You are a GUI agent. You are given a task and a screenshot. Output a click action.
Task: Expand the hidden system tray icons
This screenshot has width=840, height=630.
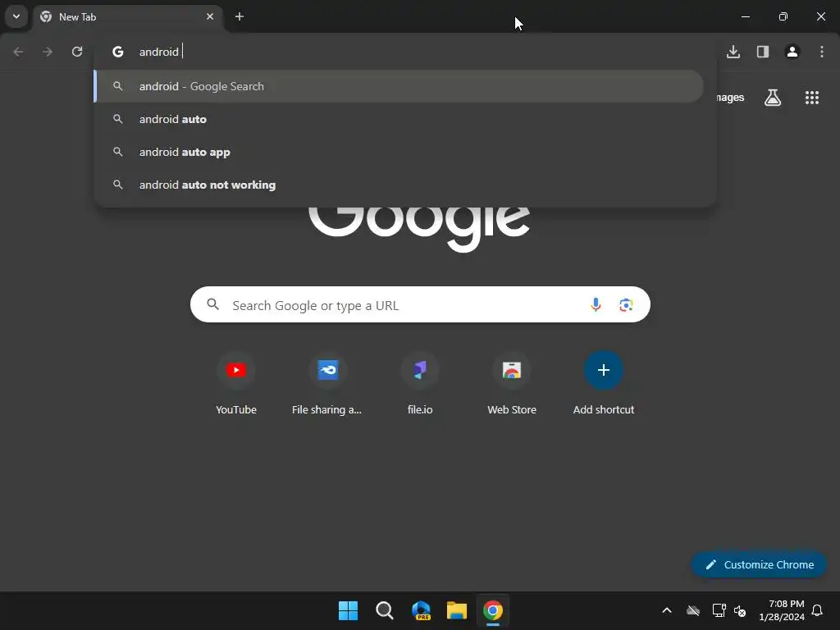coord(667,610)
